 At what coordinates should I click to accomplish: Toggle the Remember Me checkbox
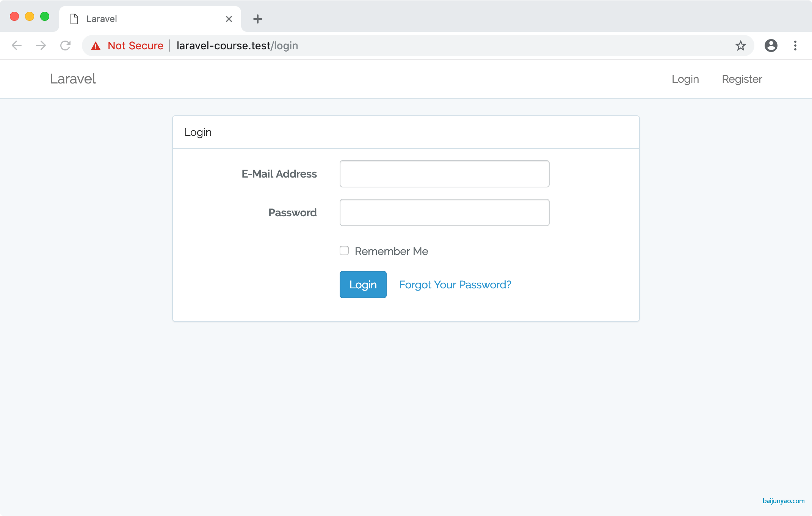344,250
